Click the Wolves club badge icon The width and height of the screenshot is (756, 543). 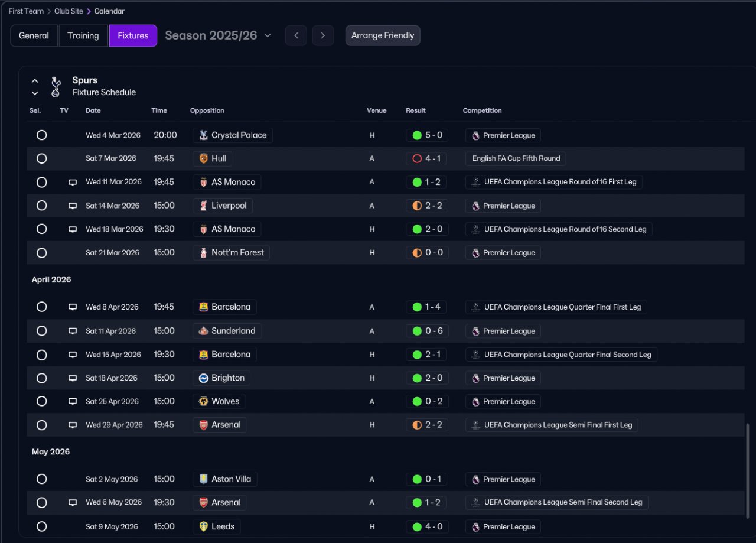click(203, 402)
